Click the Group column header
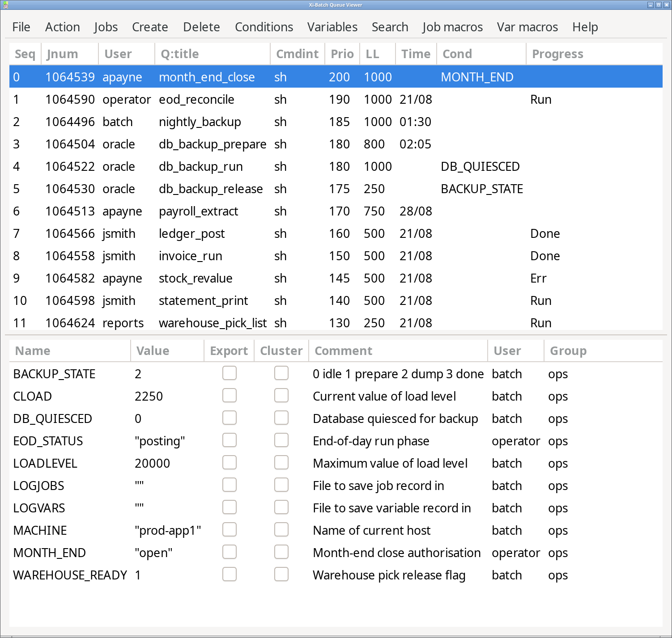 pos(603,351)
